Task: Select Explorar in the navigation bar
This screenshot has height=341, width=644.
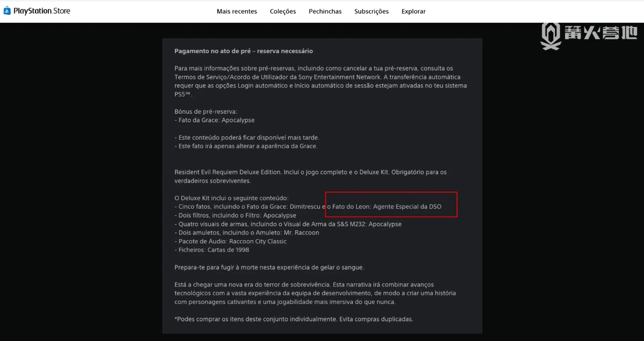Action: click(x=413, y=11)
